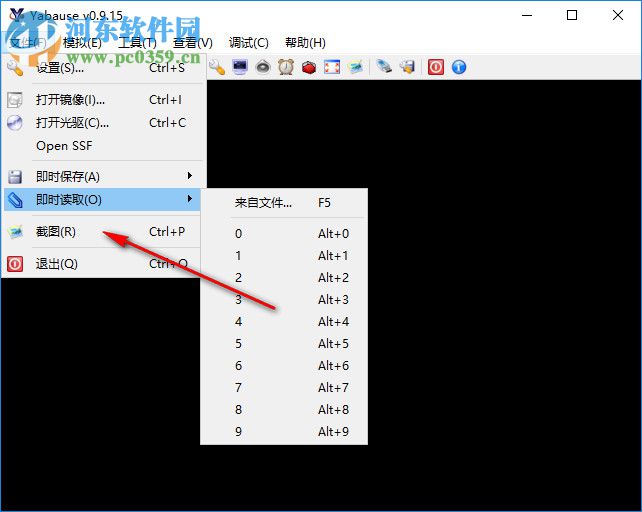Click the screenshot picture toolbar icon
Screen dimensions: 642x512
coord(355,67)
